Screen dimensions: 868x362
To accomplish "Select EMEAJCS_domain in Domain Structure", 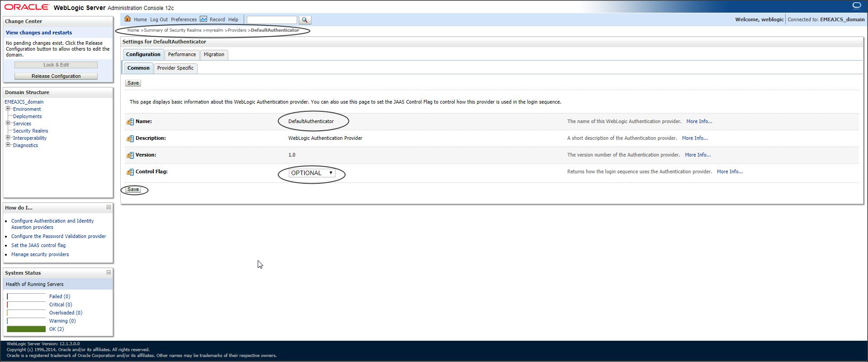I will (x=24, y=102).
